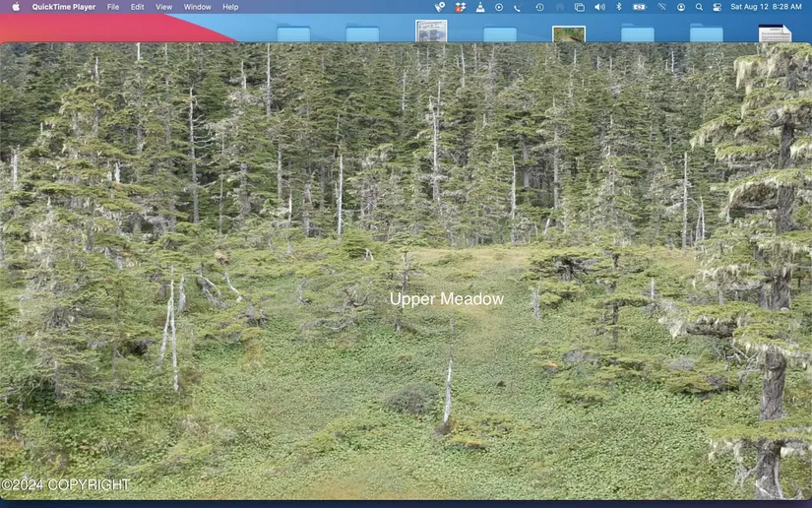Click the date and time clock
This screenshot has height=508, width=812.
point(766,7)
